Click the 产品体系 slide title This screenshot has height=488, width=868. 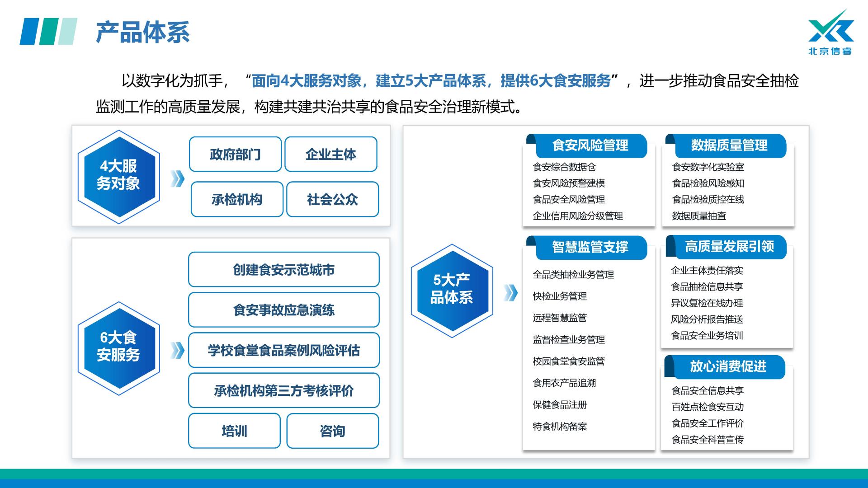[x=143, y=32]
